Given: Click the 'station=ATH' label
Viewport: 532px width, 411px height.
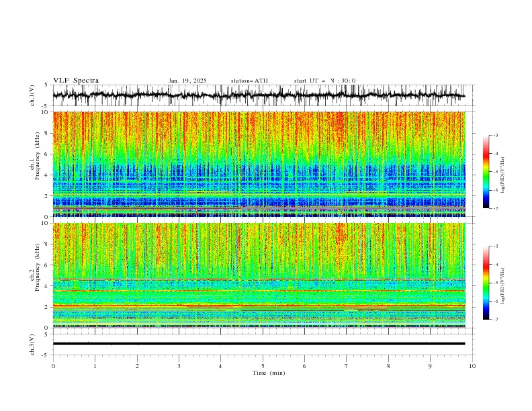Looking at the screenshot, I should 249,81.
